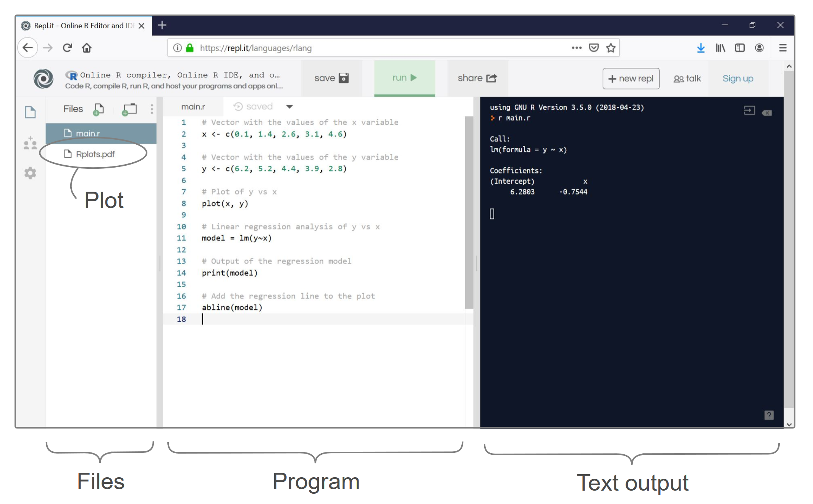The image size is (813, 504).
Task: Click the console help question mark
Action: [x=769, y=415]
